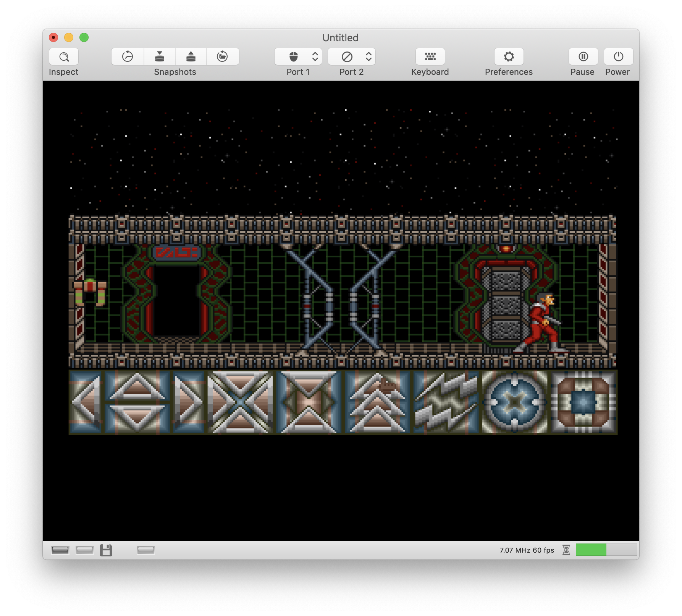Click the light LED left of floppy icon
The width and height of the screenshot is (682, 616).
click(x=85, y=550)
